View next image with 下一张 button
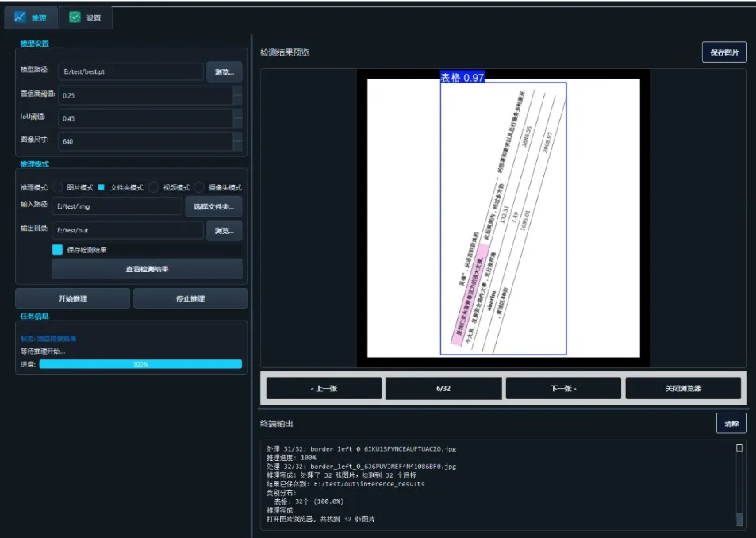Screen dimensions: 756x538 click(562, 388)
